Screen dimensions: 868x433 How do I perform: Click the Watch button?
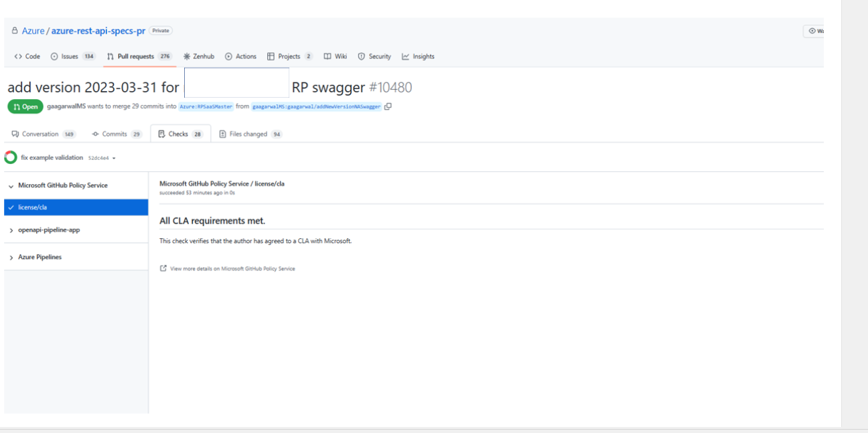coord(814,31)
